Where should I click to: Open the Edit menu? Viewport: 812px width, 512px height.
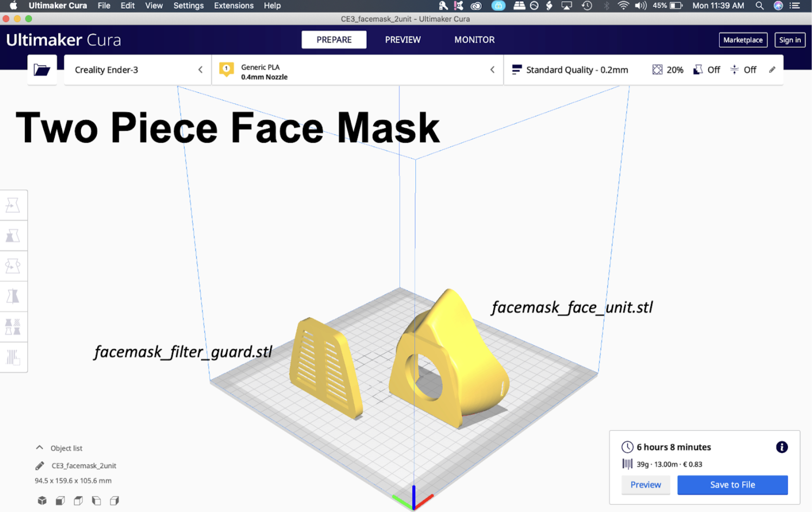(x=127, y=6)
